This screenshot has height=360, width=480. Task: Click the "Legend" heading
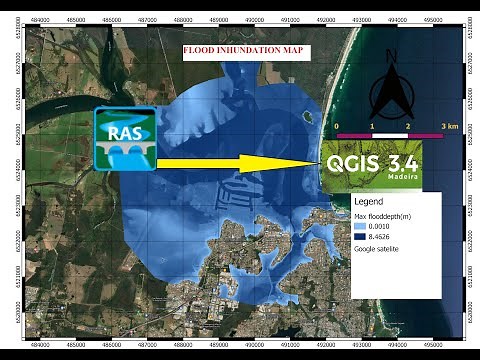(x=368, y=201)
